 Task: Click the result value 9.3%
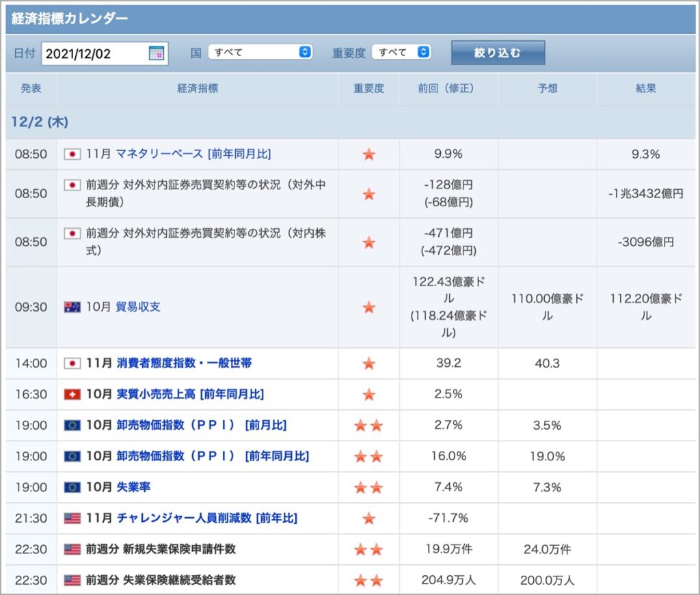[645, 154]
